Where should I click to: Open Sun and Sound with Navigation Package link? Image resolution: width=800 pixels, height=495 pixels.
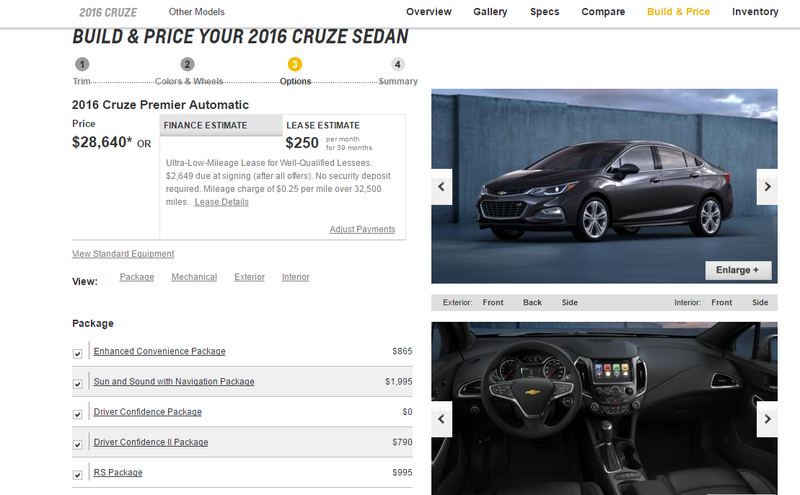174,382
